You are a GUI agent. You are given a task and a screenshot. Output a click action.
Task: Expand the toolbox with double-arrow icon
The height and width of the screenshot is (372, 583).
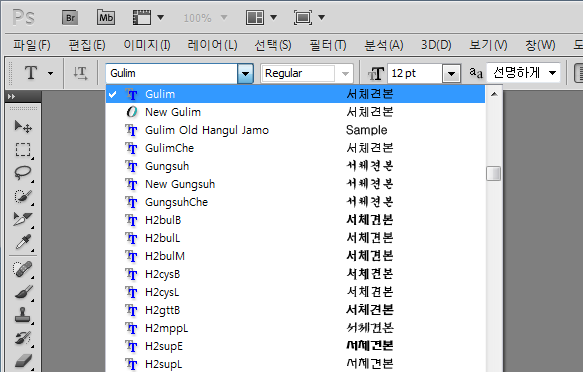tap(12, 97)
